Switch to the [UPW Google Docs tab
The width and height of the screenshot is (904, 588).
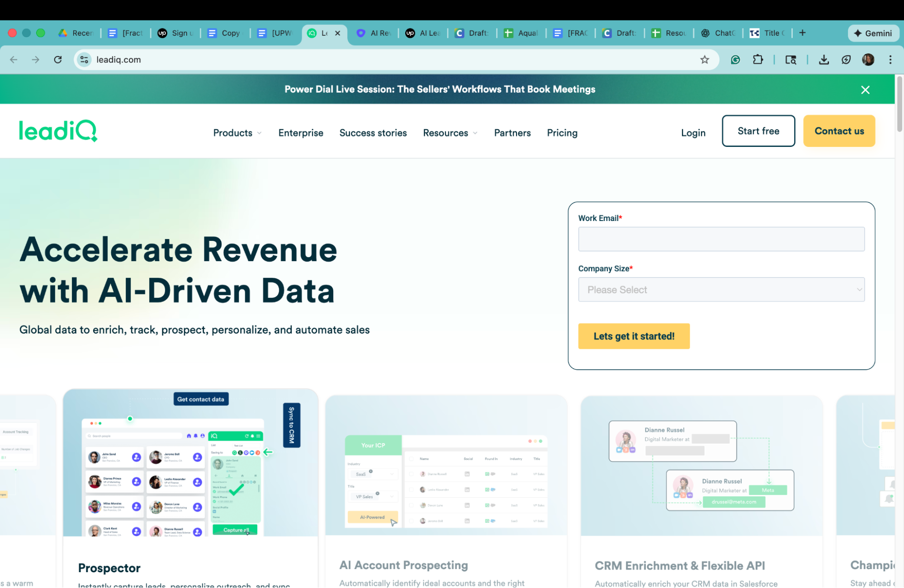(x=275, y=33)
